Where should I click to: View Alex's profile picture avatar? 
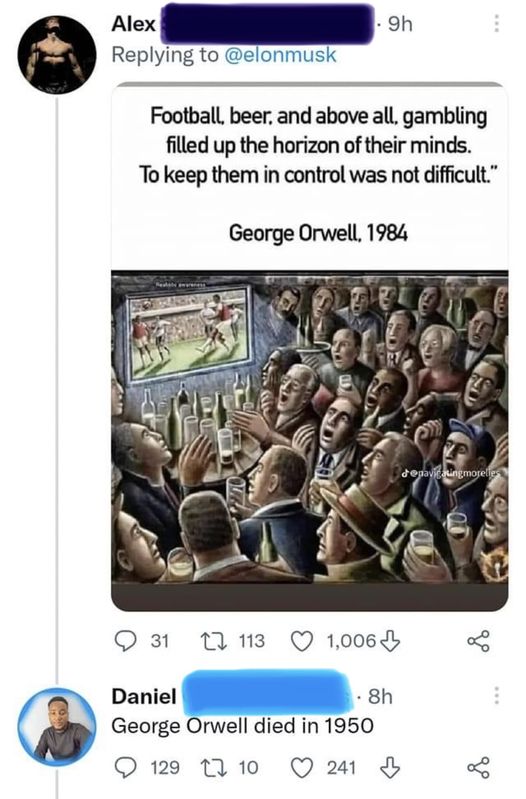click(x=57, y=55)
